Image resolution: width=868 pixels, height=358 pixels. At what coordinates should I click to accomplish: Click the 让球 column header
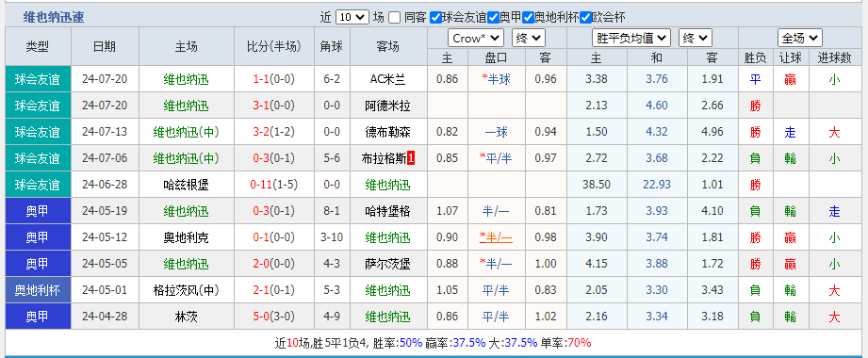[x=790, y=57]
